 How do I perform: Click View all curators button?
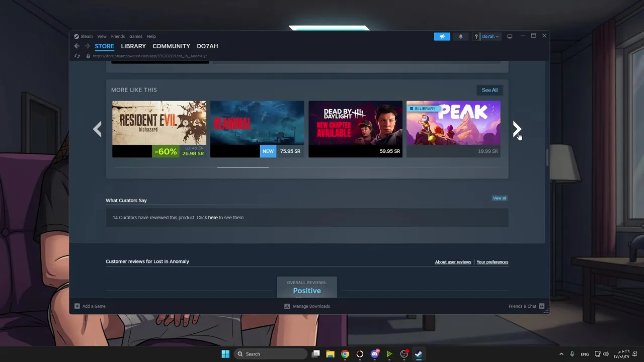click(x=500, y=198)
